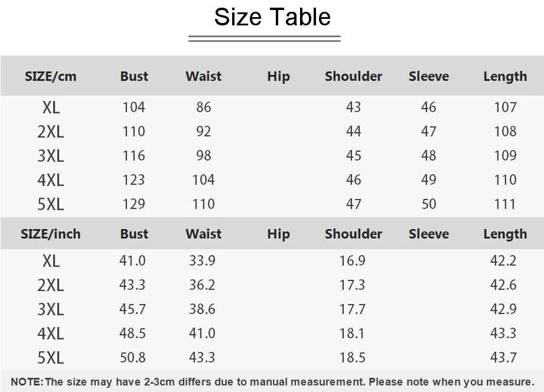Select the length value 43.7

[x=503, y=357]
